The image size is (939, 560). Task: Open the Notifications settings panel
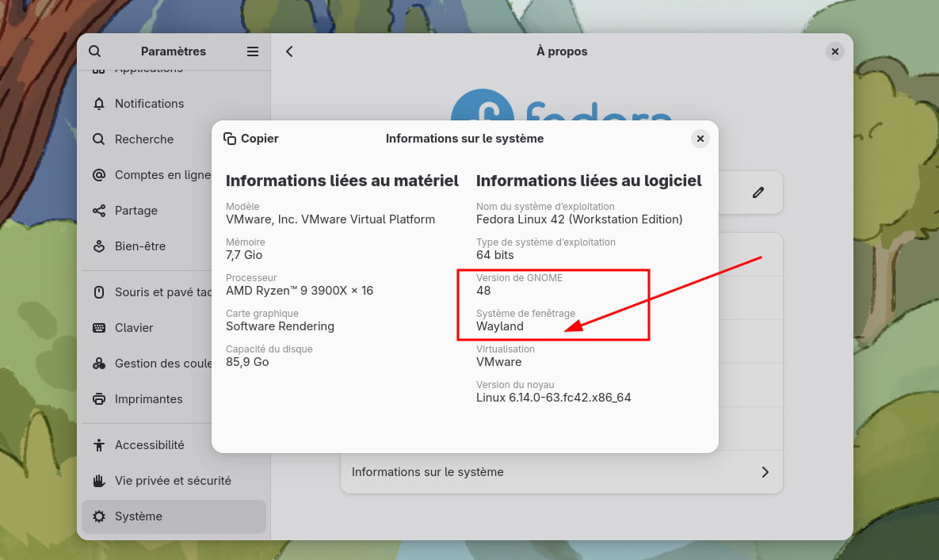click(x=174, y=104)
